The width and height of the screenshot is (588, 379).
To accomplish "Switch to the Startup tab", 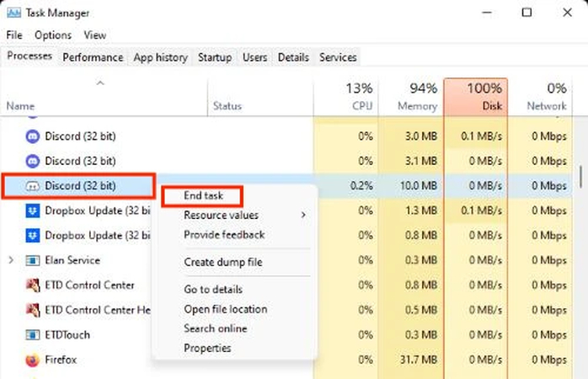I will [215, 57].
